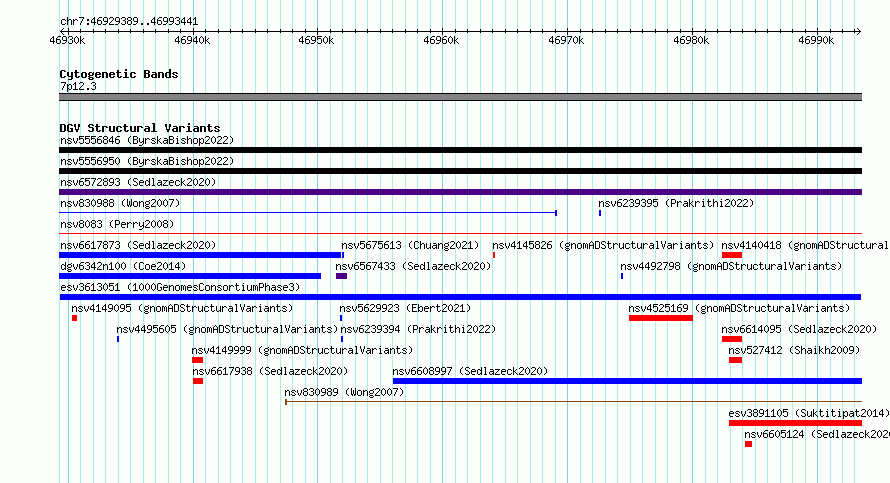Open dgv6342n100 (Coe2014) label
The height and width of the screenshot is (483, 890).
[123, 266]
